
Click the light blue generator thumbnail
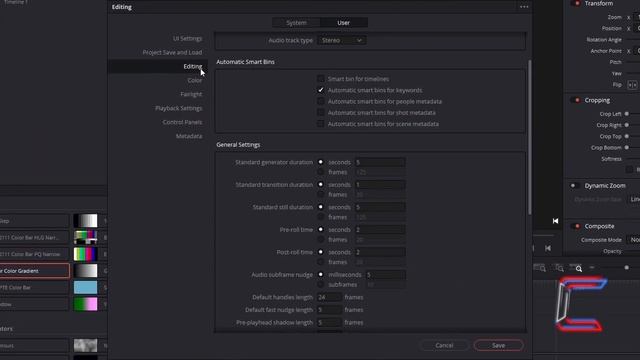pos(85,287)
